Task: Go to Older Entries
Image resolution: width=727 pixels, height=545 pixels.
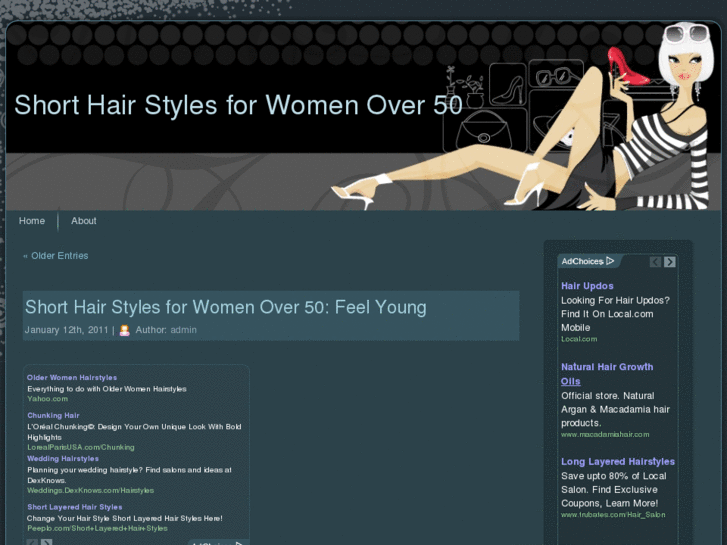Action: 56,256
